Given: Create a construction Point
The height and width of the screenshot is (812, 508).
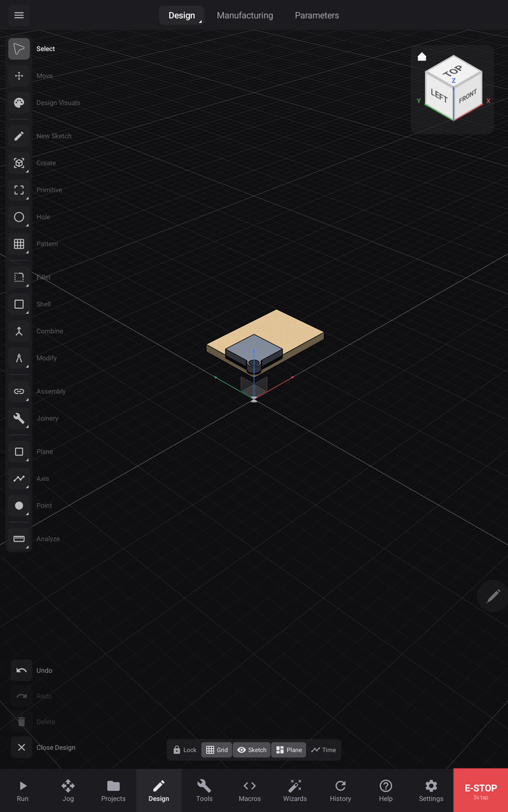Looking at the screenshot, I should (x=19, y=506).
